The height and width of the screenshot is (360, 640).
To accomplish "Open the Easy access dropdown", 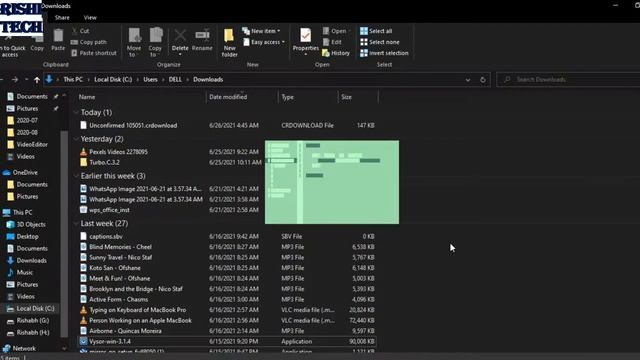I will pyautogui.click(x=264, y=42).
